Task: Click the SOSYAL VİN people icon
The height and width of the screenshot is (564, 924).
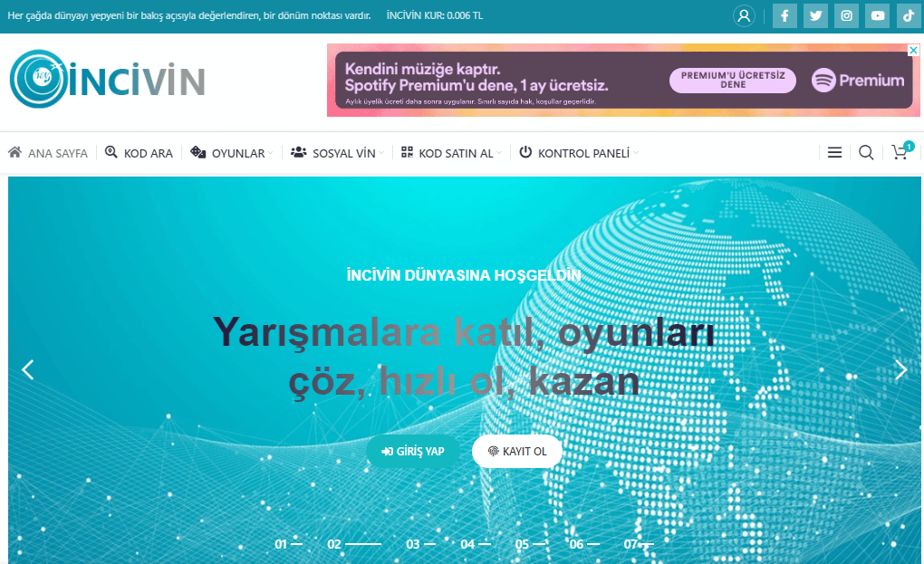Action: (299, 152)
